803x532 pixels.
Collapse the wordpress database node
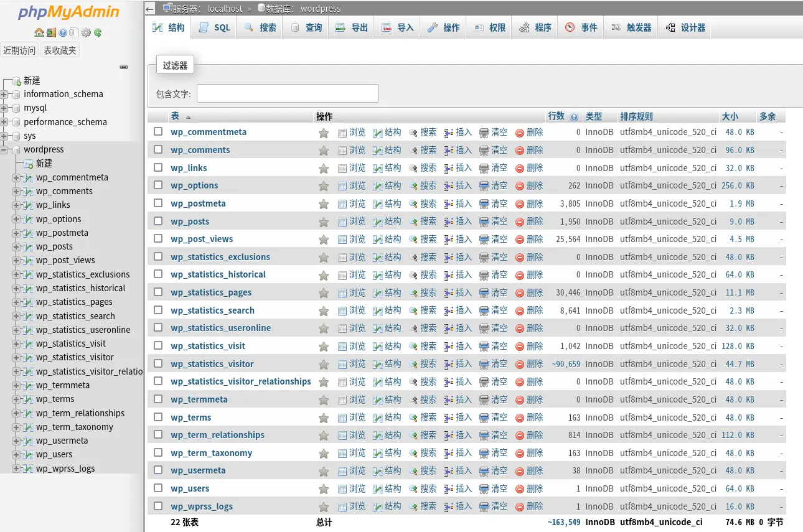pyautogui.click(x=4, y=150)
